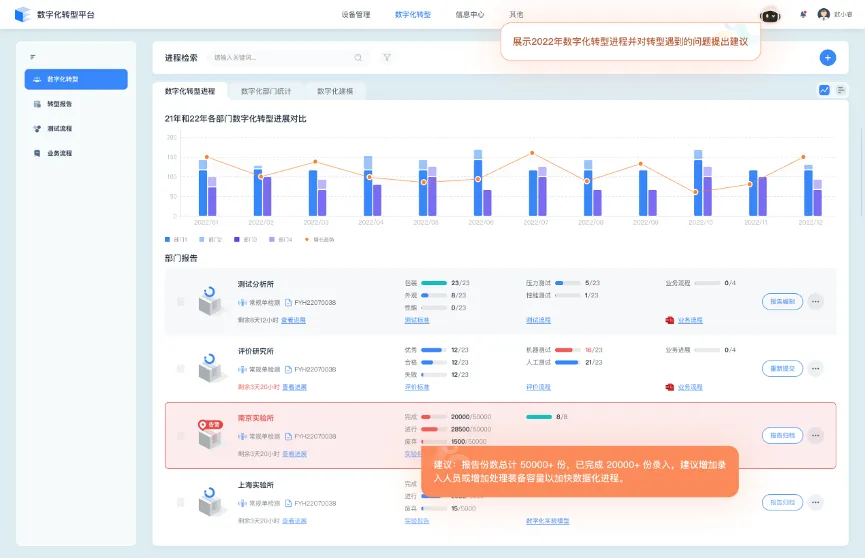Select 数字化转型 in the sidebar
866x558 pixels.
76,79
